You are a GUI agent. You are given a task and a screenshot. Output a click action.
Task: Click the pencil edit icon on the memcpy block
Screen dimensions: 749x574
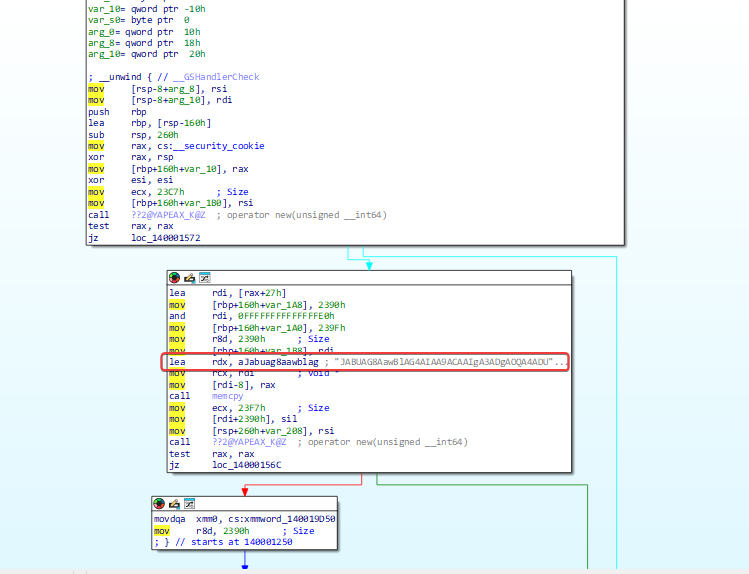pyautogui.click(x=190, y=278)
